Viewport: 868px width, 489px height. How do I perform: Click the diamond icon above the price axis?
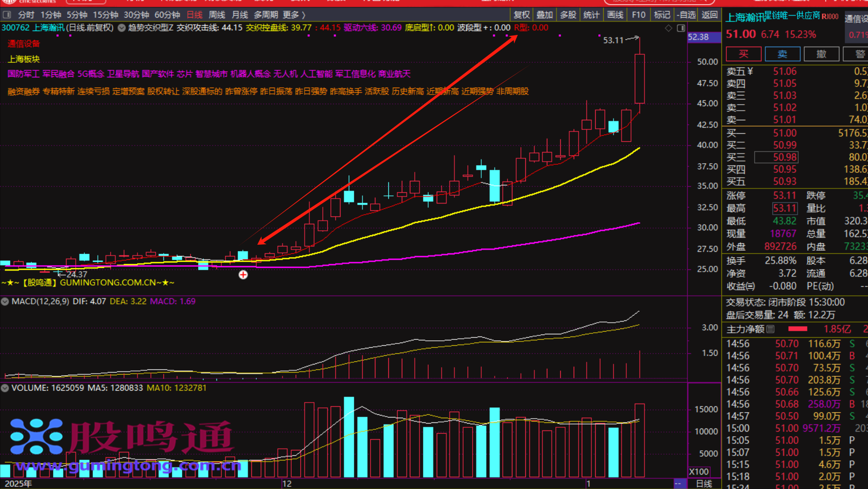669,28
